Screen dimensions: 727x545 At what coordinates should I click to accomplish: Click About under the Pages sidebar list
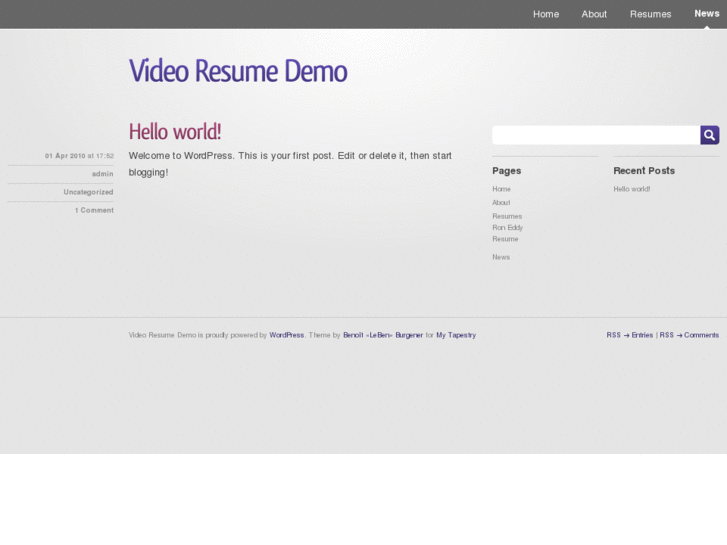[501, 203]
